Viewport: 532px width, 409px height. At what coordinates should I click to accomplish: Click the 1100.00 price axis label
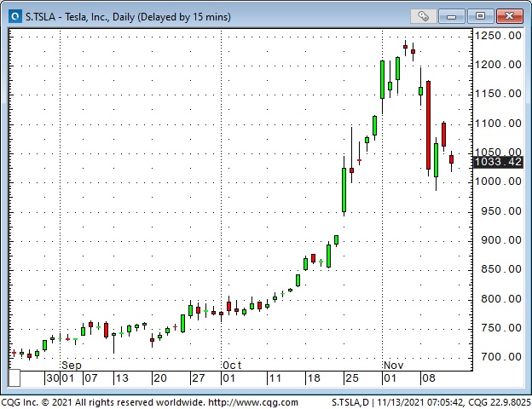498,124
